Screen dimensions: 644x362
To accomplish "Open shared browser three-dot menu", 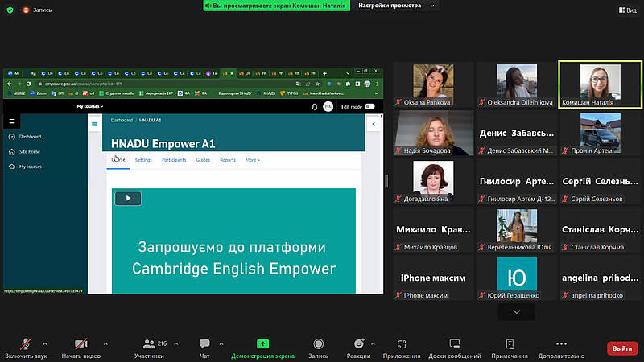I will tap(377, 84).
